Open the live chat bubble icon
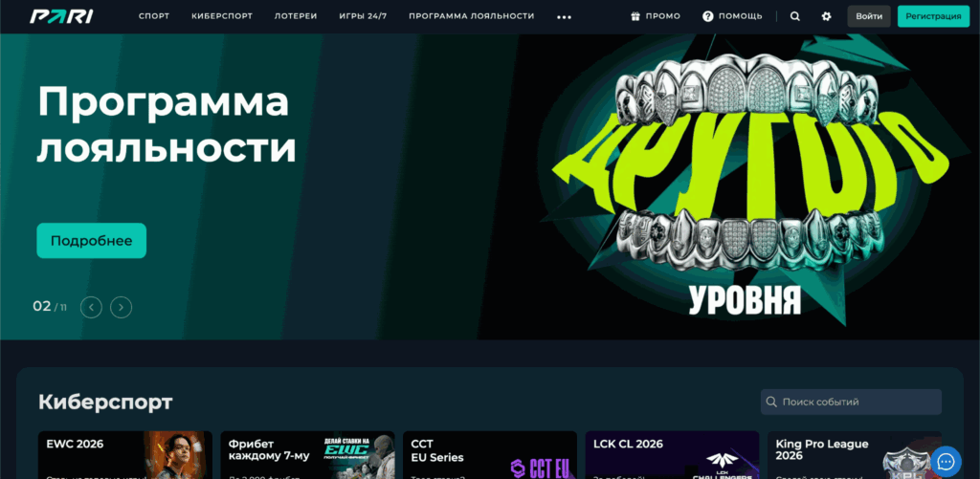Image resolution: width=980 pixels, height=479 pixels. pyautogui.click(x=946, y=462)
